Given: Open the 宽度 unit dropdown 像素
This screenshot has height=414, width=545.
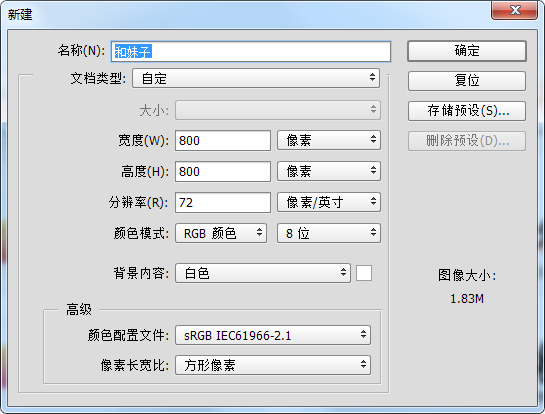Looking at the screenshot, I should pos(329,140).
